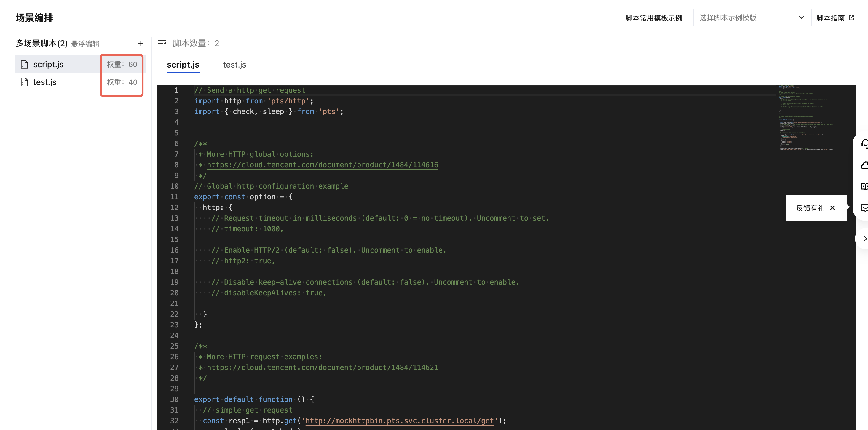Open the 脚本指南 link
Viewport: 868px width, 430px height.
click(835, 18)
